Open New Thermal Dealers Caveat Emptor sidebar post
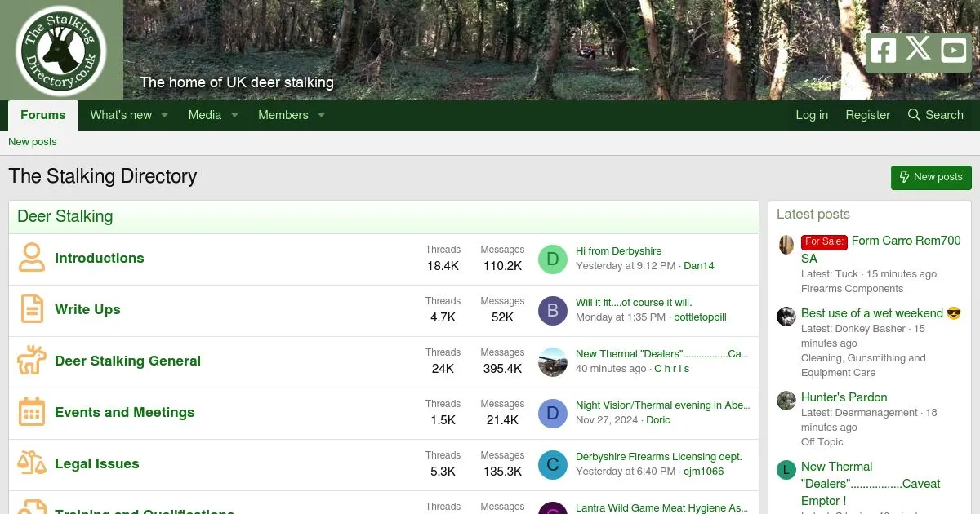980x514 pixels. (871, 484)
